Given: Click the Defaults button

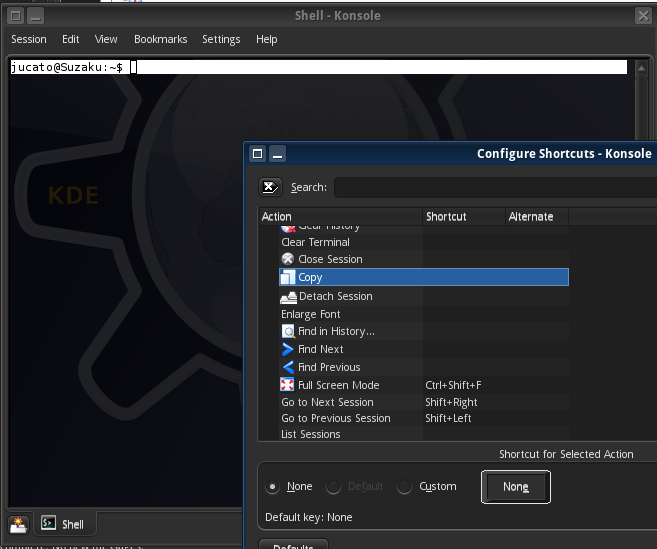Looking at the screenshot, I should click(x=293, y=545).
